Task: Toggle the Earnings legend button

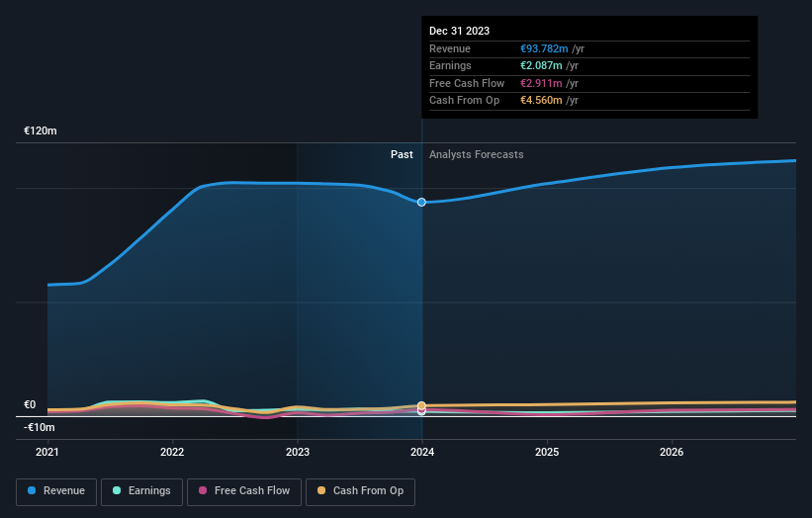Action: (x=141, y=491)
